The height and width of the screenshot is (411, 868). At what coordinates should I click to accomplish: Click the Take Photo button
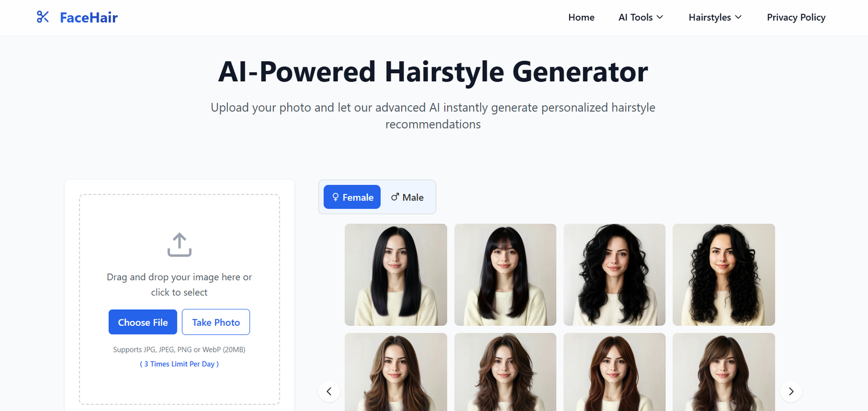click(x=216, y=322)
